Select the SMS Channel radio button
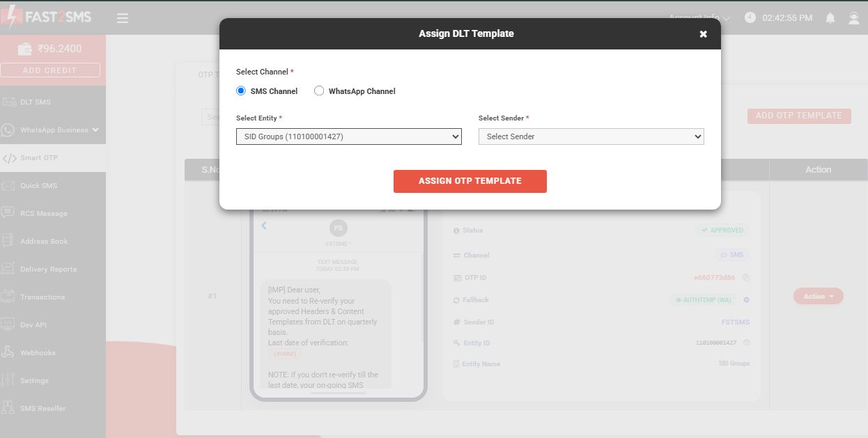The height and width of the screenshot is (438, 868). (x=241, y=91)
